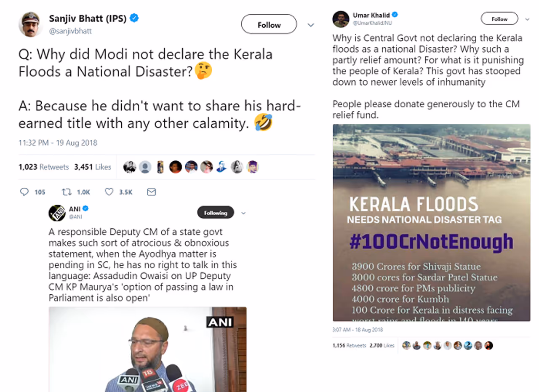Click the reply icon under Sanjiv Bhatt's tweet
Viewport: 539px width, 392px height.
pyautogui.click(x=24, y=192)
